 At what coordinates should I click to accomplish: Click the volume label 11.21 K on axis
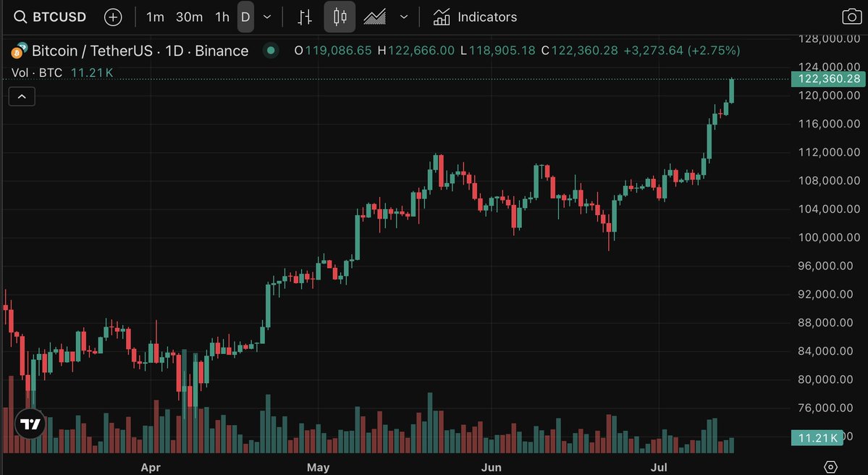click(817, 438)
